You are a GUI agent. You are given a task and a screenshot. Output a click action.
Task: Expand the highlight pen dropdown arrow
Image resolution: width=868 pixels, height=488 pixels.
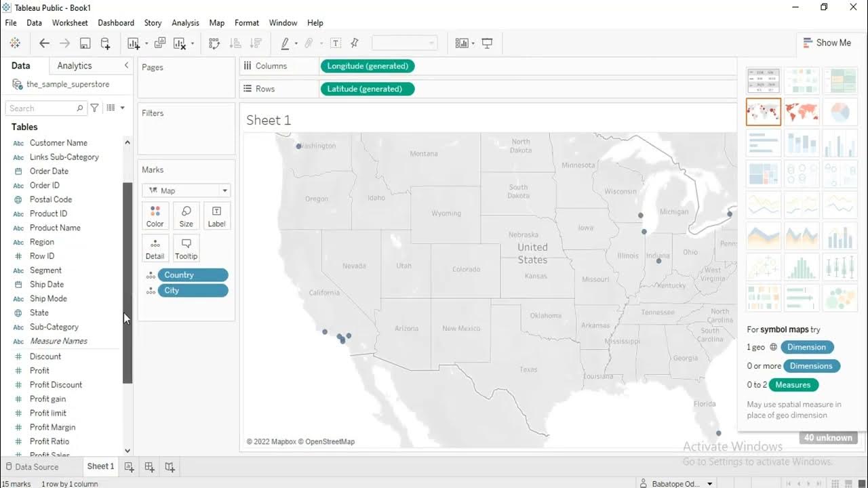coord(296,44)
